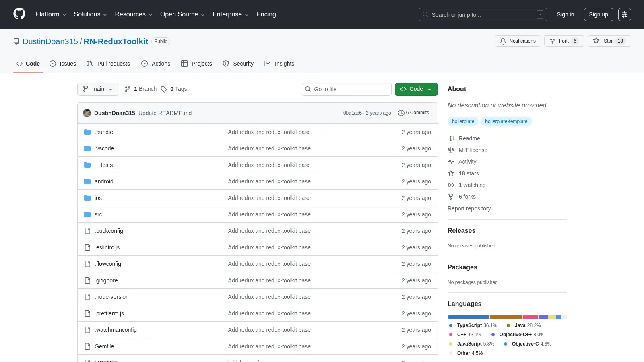Image resolution: width=644 pixels, height=362 pixels.
Task: Expand the Resources menu
Action: (x=134, y=14)
